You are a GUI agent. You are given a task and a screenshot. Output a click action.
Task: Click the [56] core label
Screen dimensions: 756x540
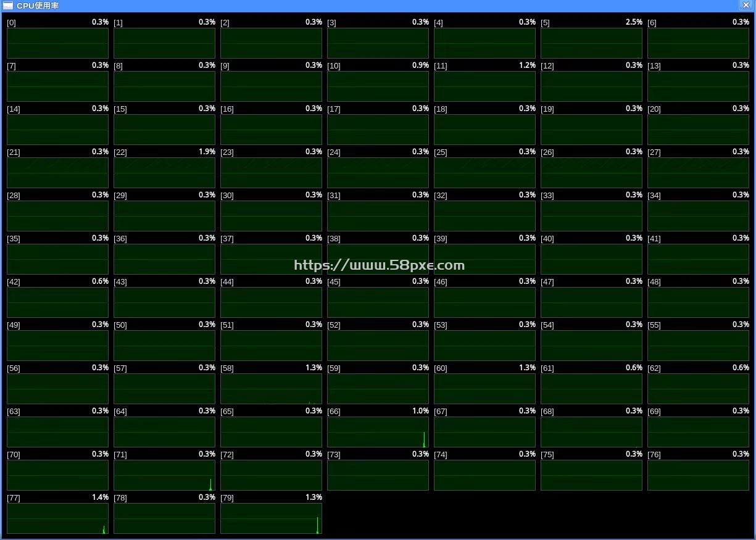click(14, 368)
